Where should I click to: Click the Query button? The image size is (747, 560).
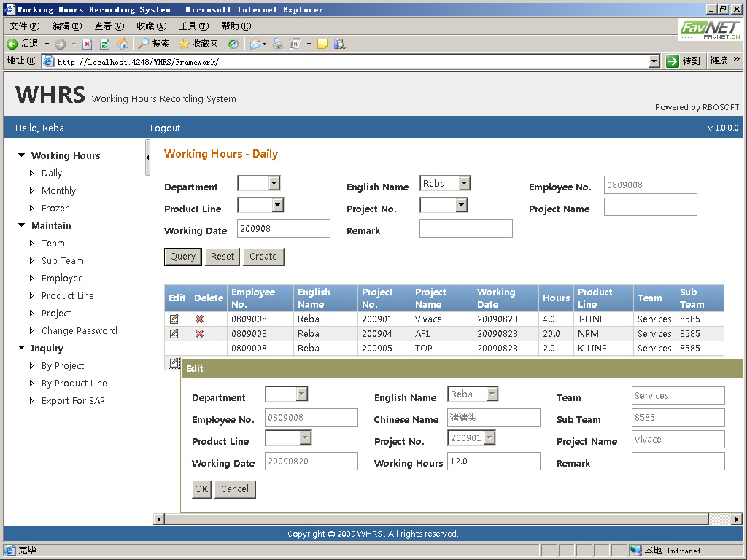pyautogui.click(x=183, y=257)
